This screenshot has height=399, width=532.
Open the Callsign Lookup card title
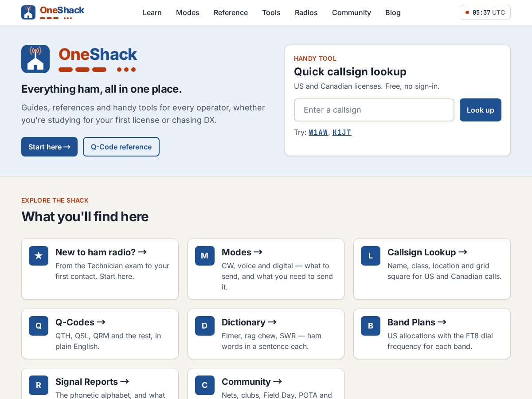427,252
